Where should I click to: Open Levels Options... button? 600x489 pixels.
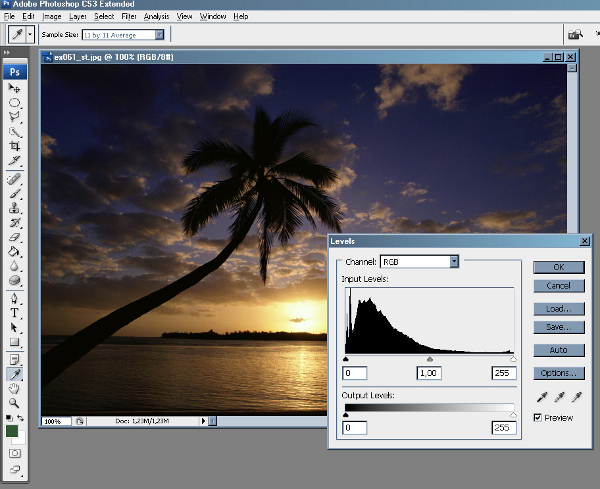pos(559,373)
